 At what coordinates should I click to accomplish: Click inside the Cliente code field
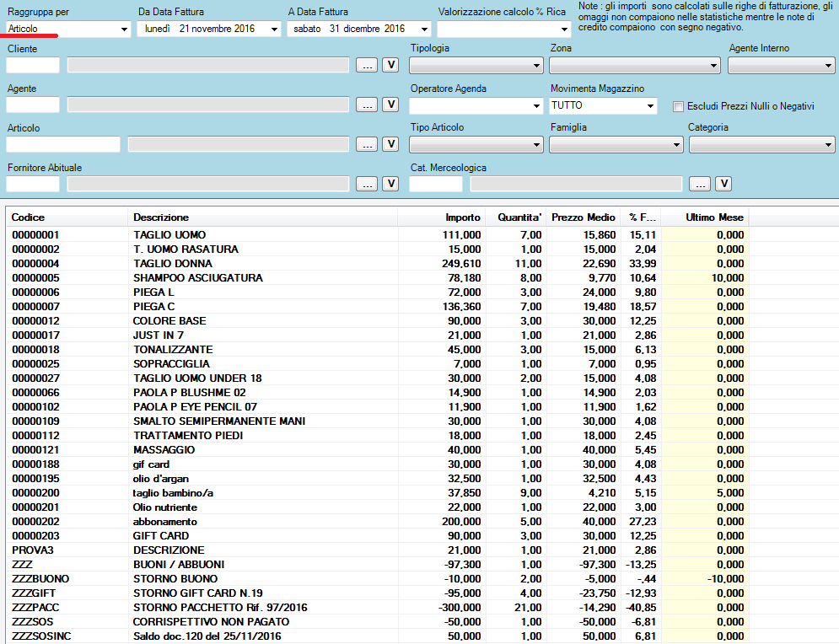point(32,65)
